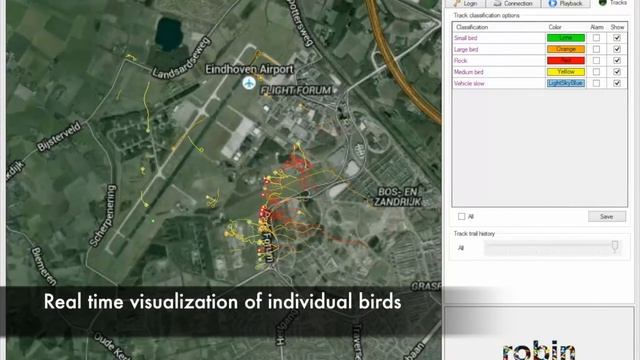Click the FLIGHT FORUM map label
This screenshot has width=640, height=360.
tap(296, 90)
